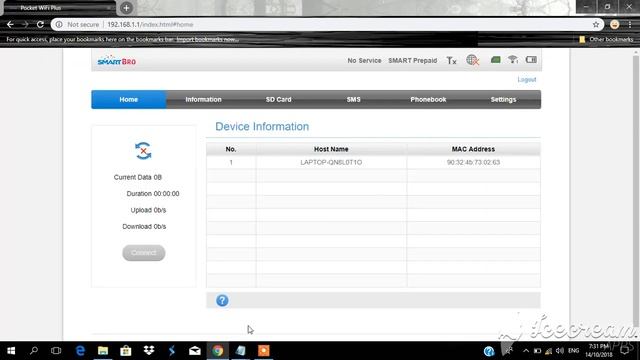This screenshot has height=360, width=640.
Task: Click the battery level icon in header
Action: click(x=531, y=60)
